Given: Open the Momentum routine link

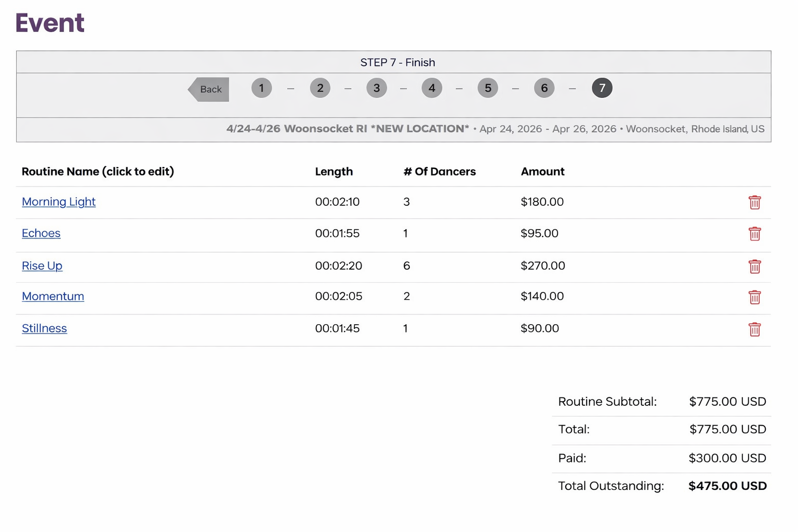Looking at the screenshot, I should pos(53,296).
